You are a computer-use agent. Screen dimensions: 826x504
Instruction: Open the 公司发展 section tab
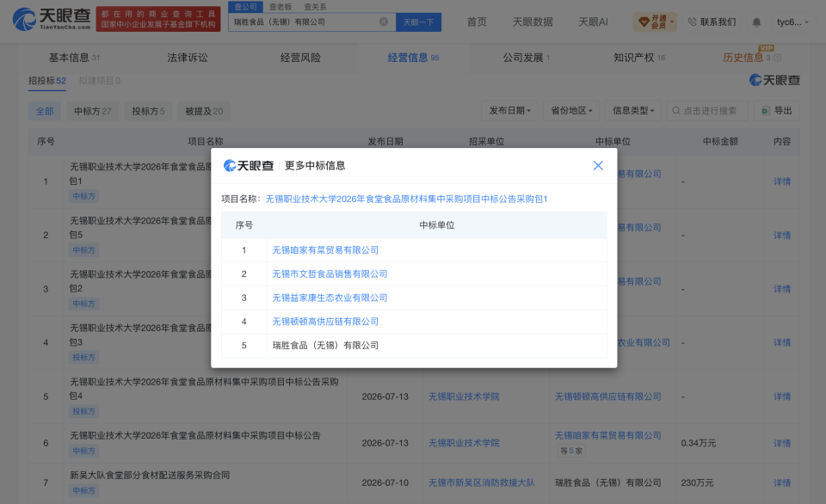pos(527,58)
